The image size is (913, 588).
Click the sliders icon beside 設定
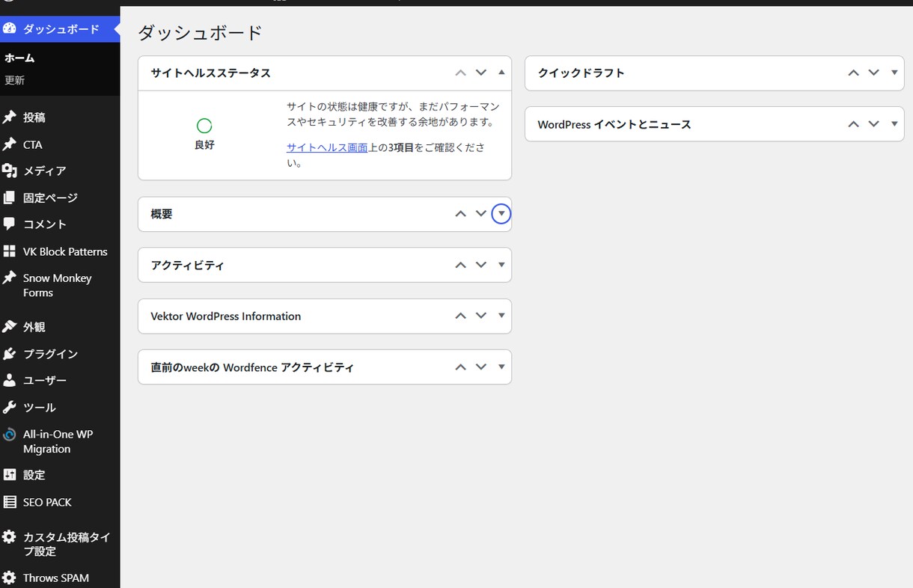pyautogui.click(x=9, y=475)
